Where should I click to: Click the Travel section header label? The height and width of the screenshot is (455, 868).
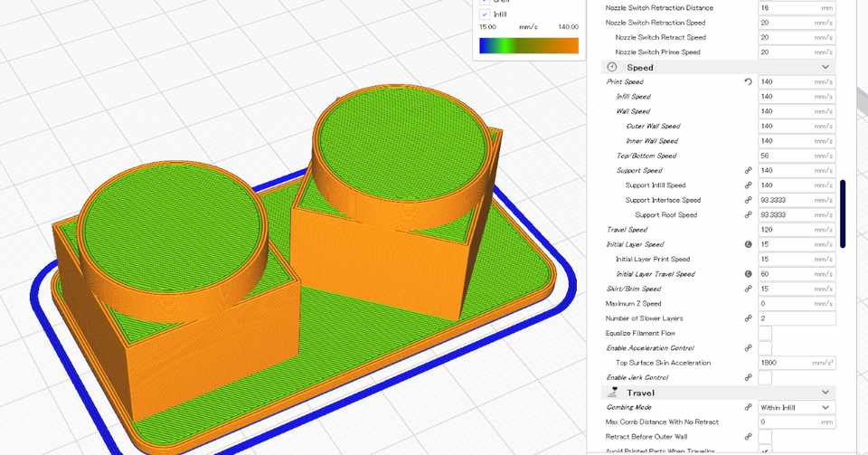point(640,393)
